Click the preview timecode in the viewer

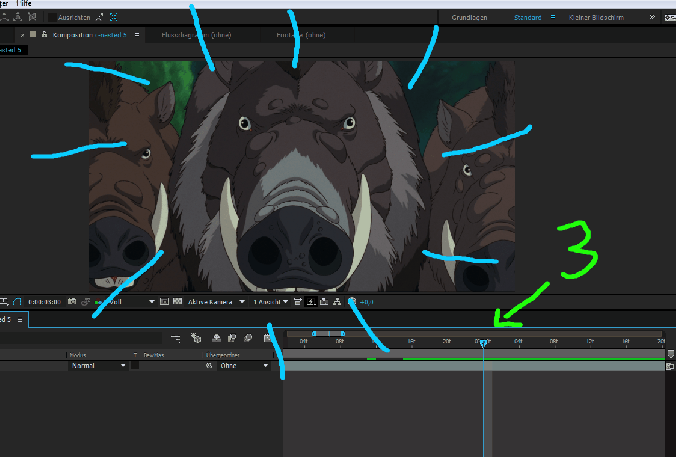(44, 302)
